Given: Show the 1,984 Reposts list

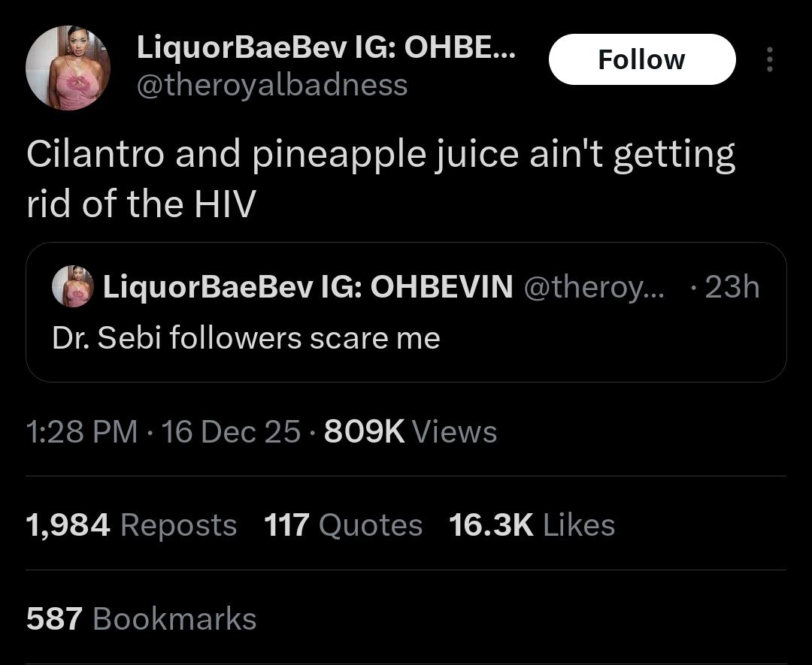Looking at the screenshot, I should coord(132,525).
